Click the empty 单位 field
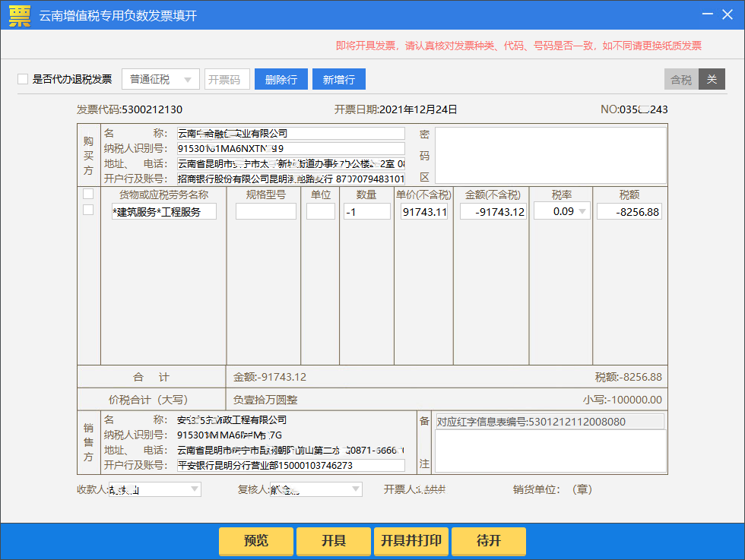Screen dimensions: 745x560 point(321,211)
